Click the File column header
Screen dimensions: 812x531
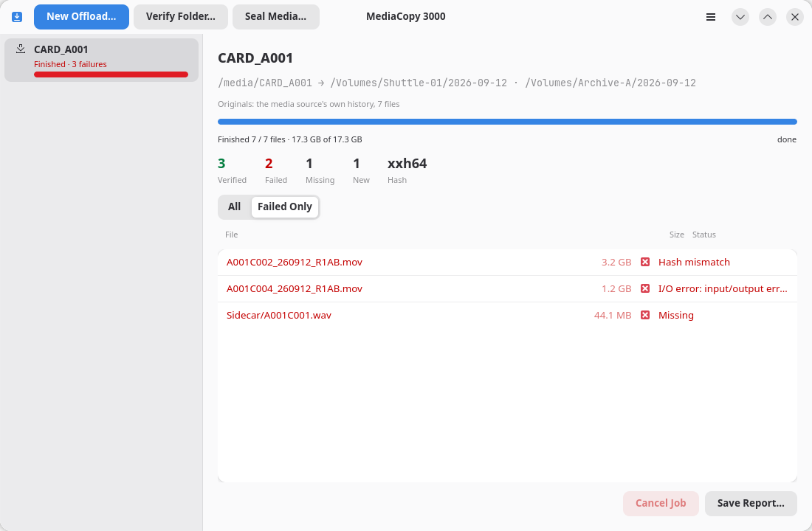point(232,235)
